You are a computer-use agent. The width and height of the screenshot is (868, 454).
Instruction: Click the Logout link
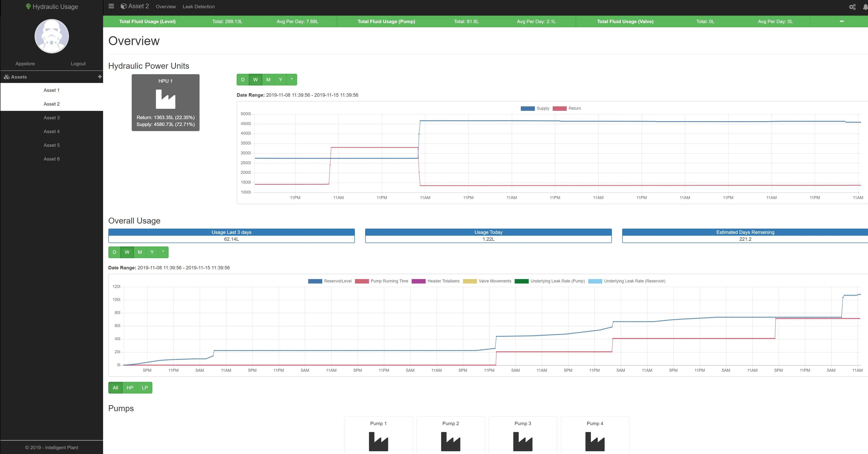coord(78,64)
